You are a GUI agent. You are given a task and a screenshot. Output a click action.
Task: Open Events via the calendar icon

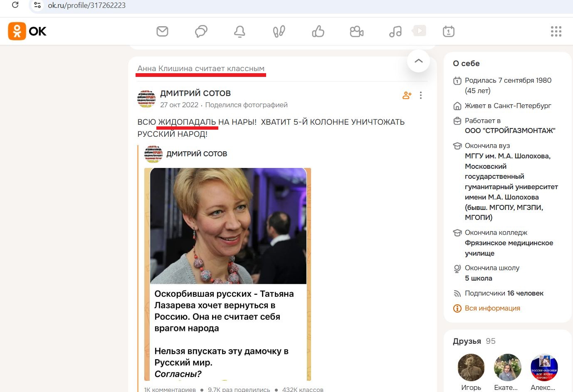point(448,31)
